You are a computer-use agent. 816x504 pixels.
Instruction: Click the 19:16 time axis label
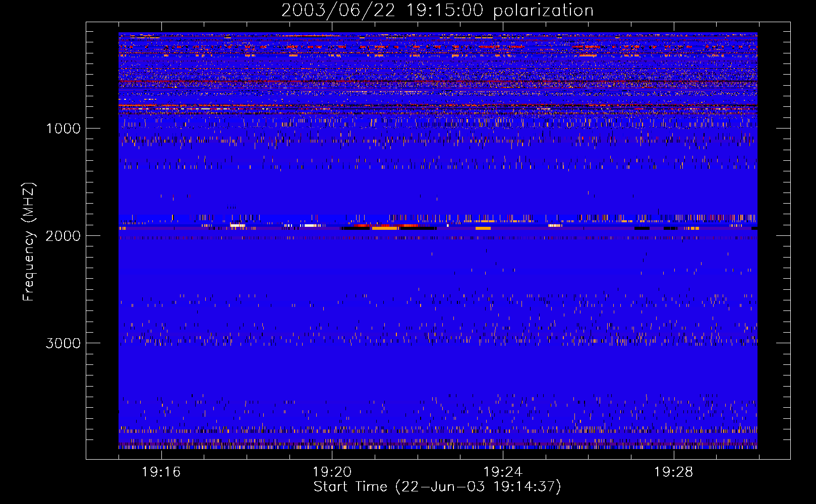pos(161,472)
